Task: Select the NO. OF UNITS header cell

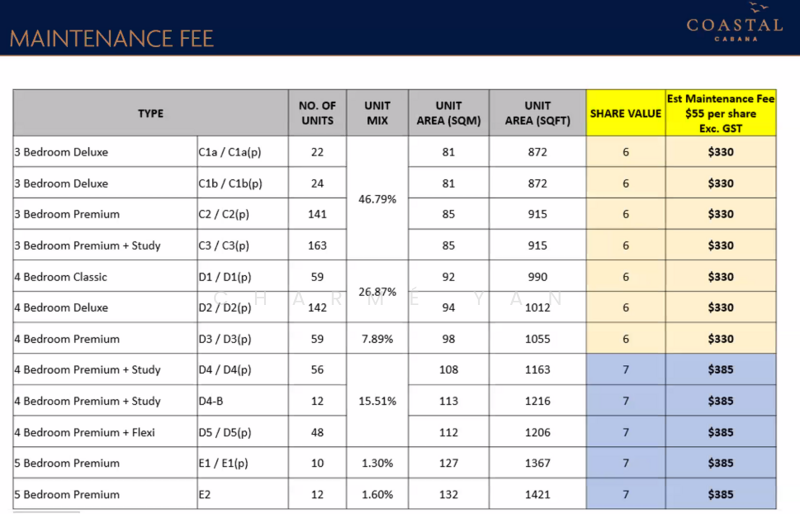Action: point(318,113)
